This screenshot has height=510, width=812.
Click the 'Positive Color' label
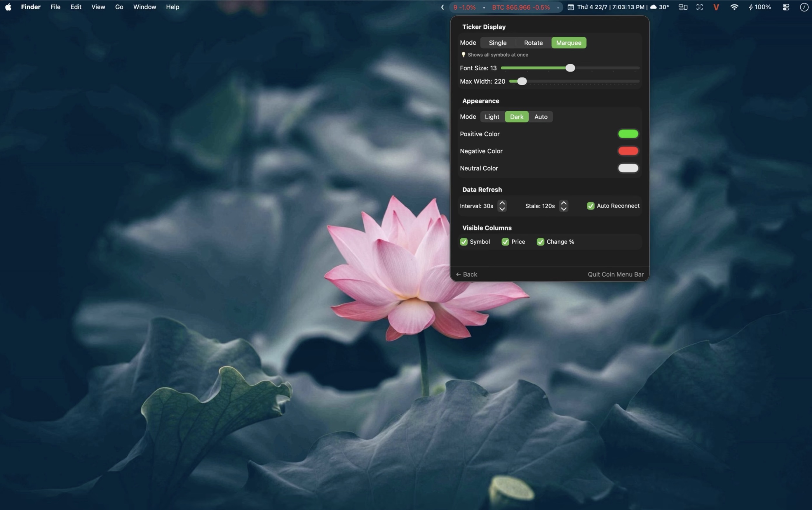[x=480, y=134]
